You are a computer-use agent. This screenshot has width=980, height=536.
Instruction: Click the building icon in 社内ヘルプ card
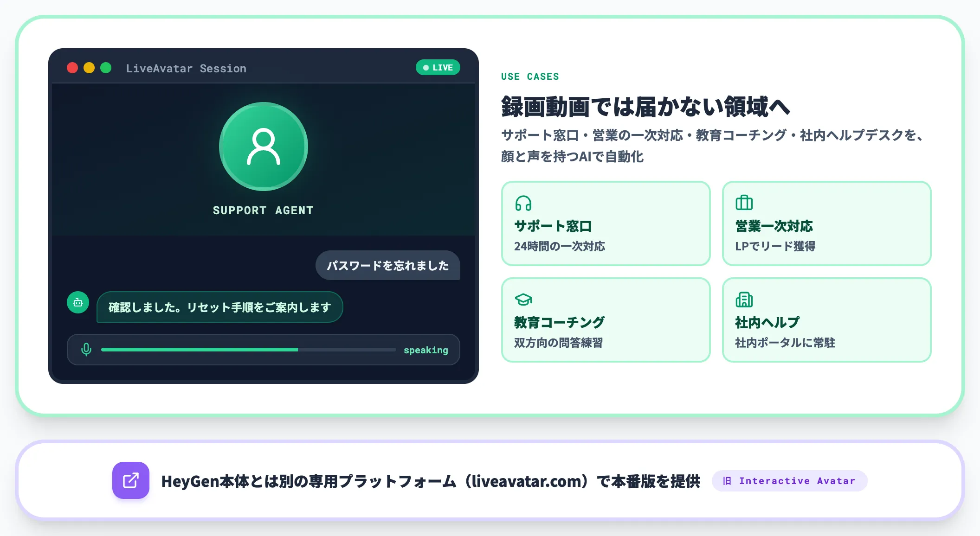[x=744, y=300]
